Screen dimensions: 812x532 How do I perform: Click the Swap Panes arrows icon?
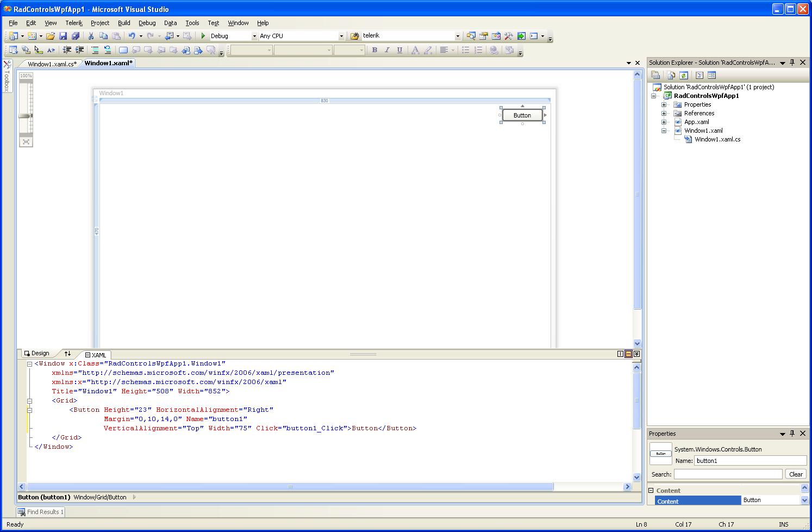pos(67,354)
